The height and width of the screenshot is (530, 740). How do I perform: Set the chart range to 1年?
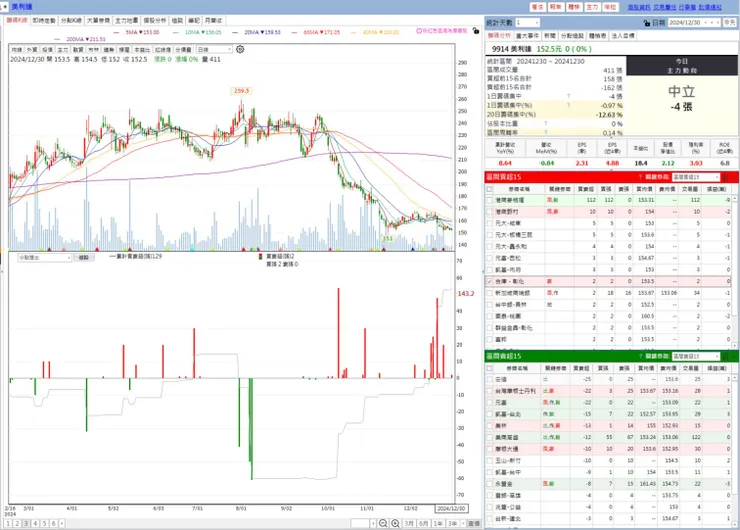tap(438, 523)
